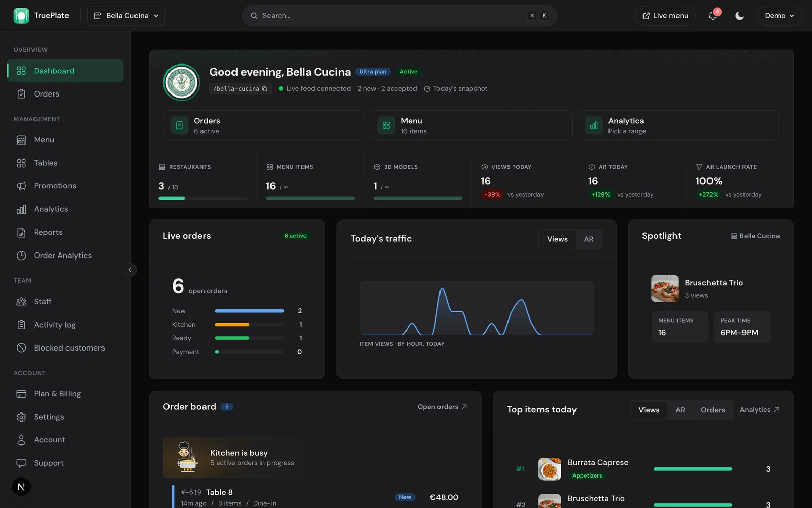Click the Reports document icon

click(x=21, y=232)
